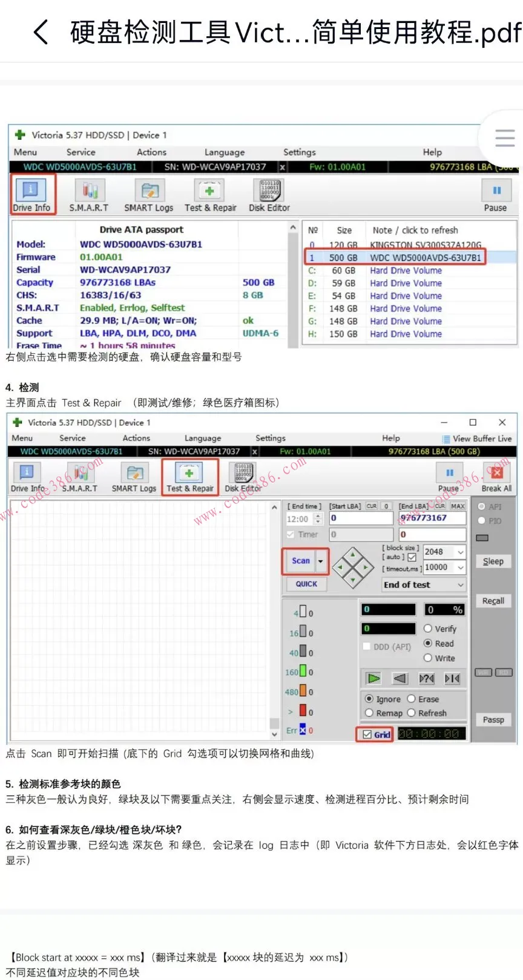Screen dimensions: 523x980
Task: Open the dropdown arrow next to Scan
Action: [x=321, y=561]
